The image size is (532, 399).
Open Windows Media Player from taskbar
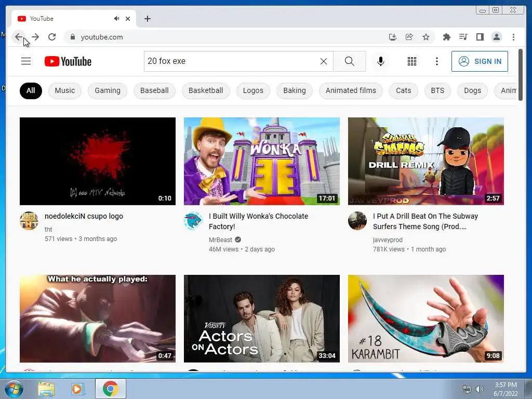77,389
